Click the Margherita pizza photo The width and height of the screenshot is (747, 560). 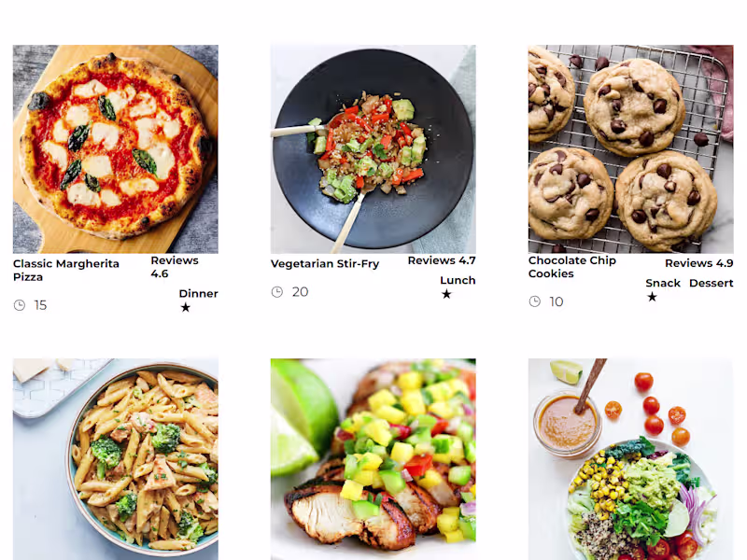click(115, 149)
